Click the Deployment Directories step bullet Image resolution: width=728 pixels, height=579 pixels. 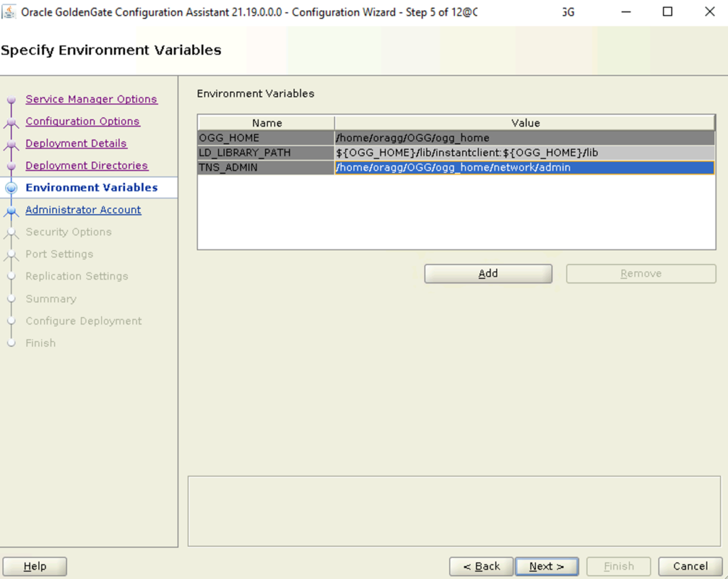[x=11, y=166]
